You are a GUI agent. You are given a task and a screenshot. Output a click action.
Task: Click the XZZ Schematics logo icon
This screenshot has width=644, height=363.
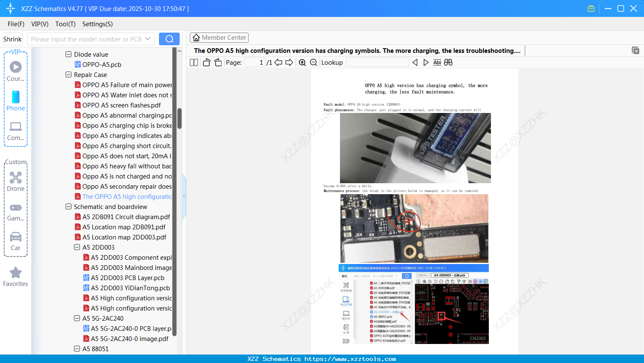point(11,8)
